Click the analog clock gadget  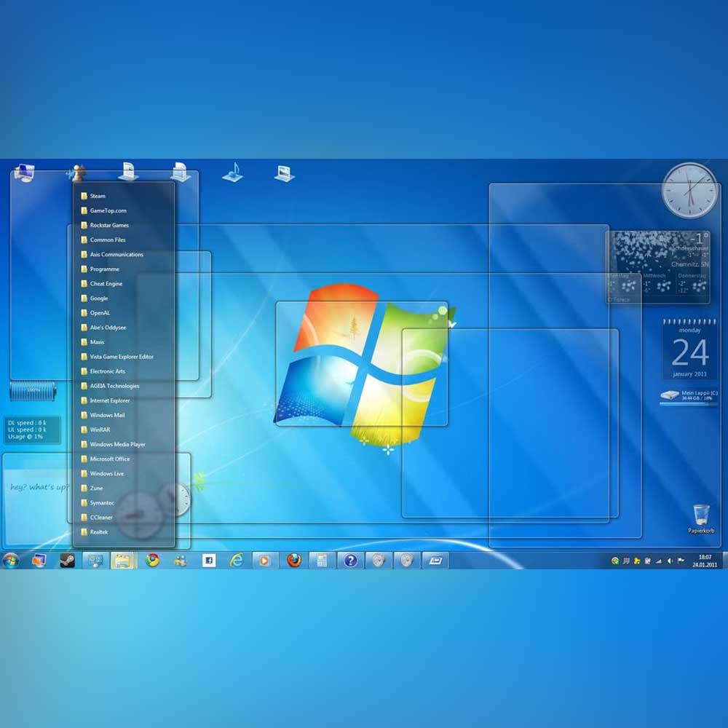[689, 190]
